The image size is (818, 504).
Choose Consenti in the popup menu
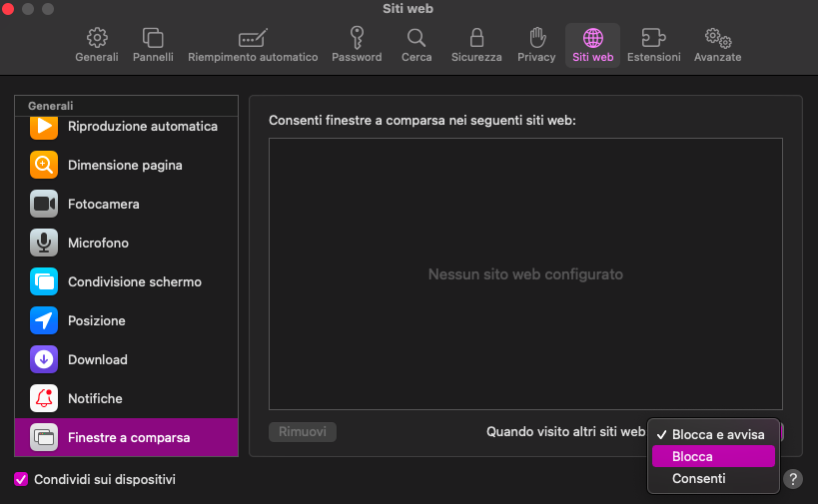[x=713, y=478]
